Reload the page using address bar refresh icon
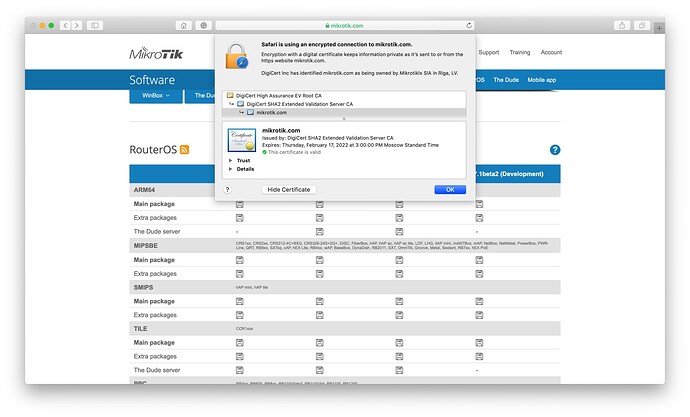Viewport: 690px width, 417px height. pyautogui.click(x=469, y=26)
